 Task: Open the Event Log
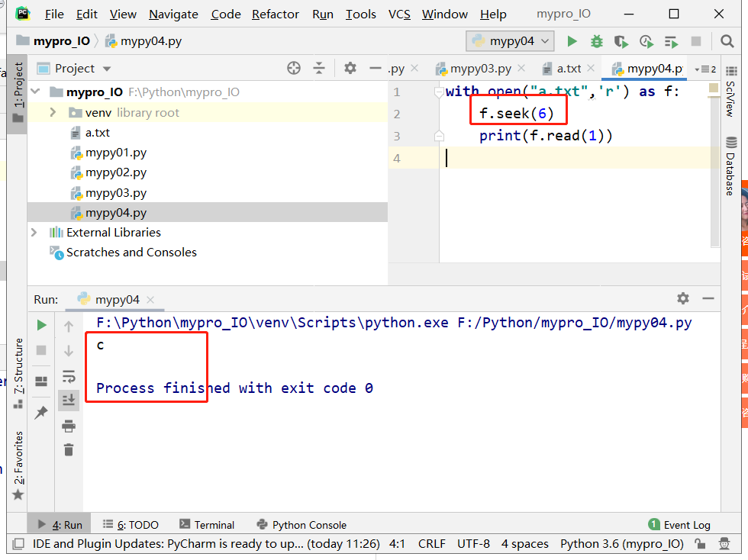coord(679,525)
